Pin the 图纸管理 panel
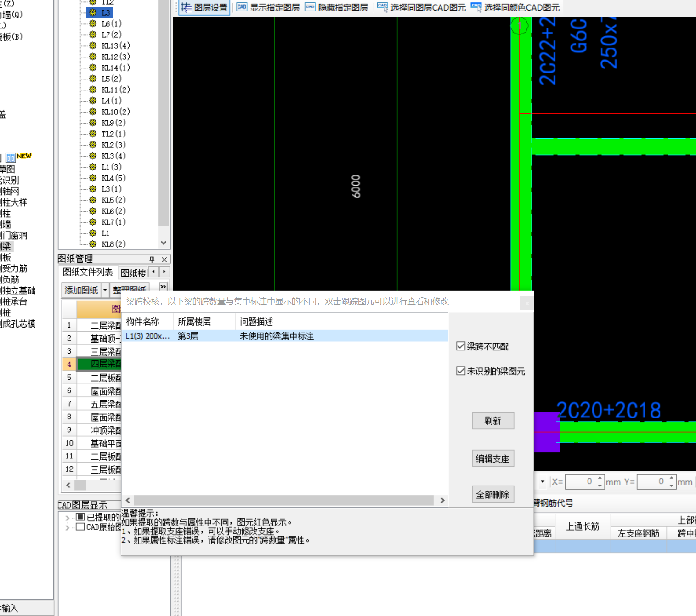696x616 pixels. tap(152, 260)
